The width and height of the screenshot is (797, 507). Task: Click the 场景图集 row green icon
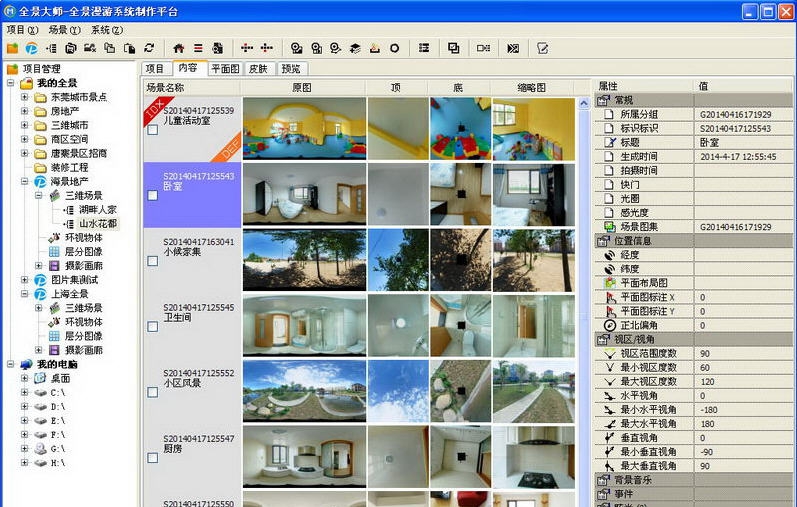point(609,227)
